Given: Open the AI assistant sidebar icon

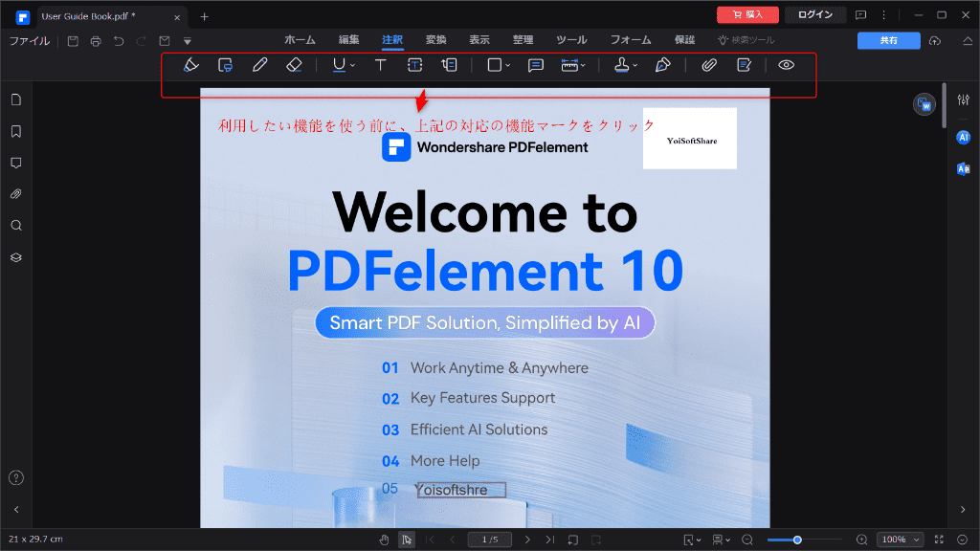Looking at the screenshot, I should tap(963, 138).
